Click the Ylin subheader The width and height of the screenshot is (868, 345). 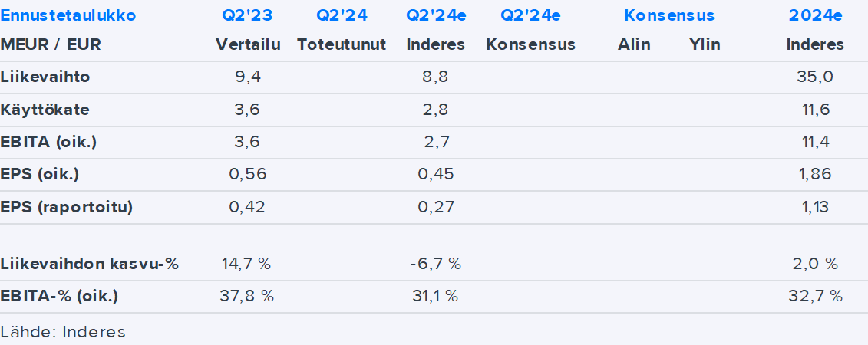coord(705,44)
